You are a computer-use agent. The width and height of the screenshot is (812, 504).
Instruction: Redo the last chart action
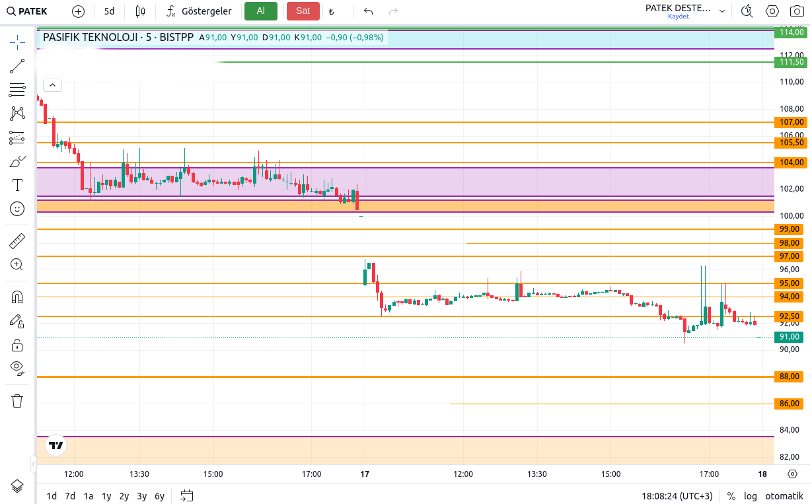393,11
